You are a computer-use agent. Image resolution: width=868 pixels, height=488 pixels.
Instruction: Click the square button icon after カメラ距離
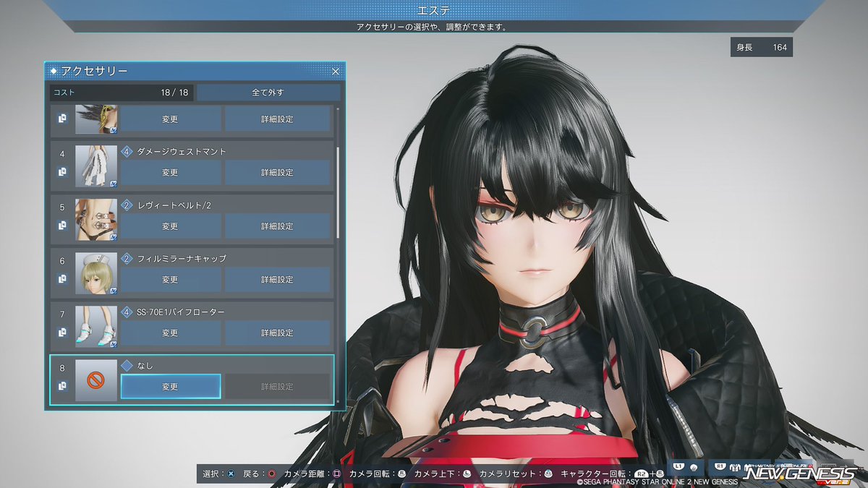point(336,474)
